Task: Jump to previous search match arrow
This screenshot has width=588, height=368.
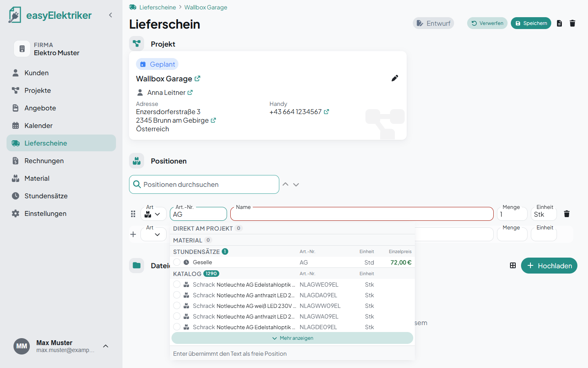Action: [285, 184]
